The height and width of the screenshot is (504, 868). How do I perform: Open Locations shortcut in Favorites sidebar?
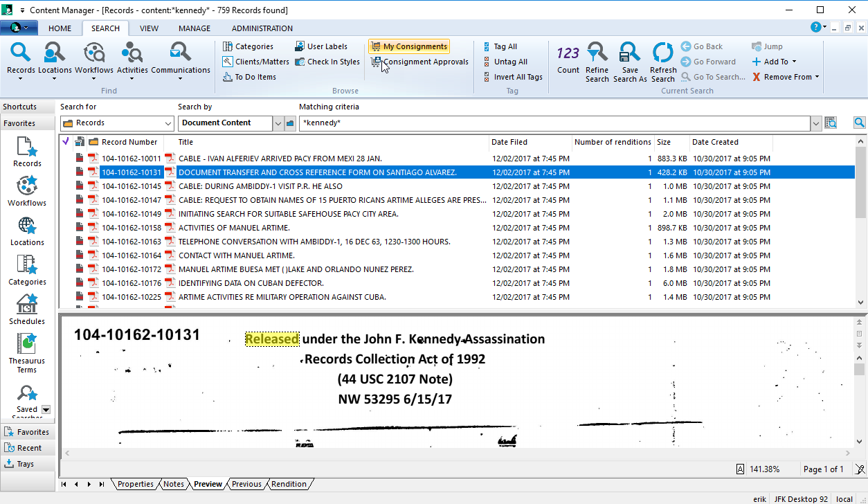tap(27, 231)
